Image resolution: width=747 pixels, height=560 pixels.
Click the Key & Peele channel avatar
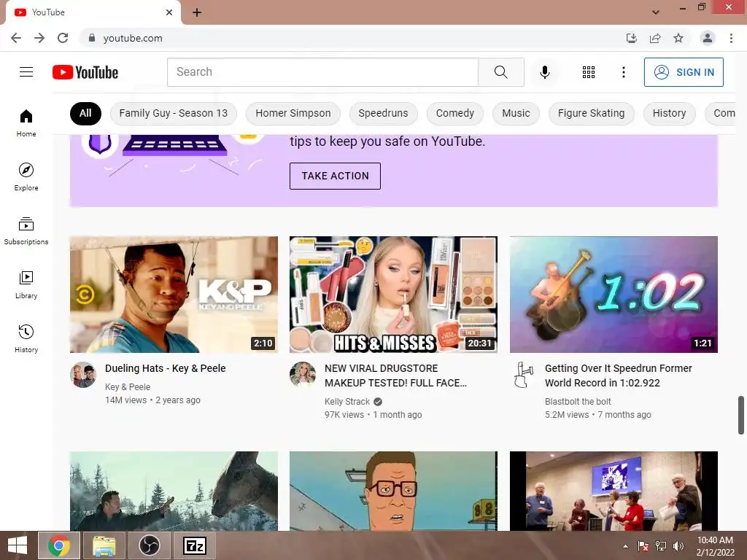point(83,375)
